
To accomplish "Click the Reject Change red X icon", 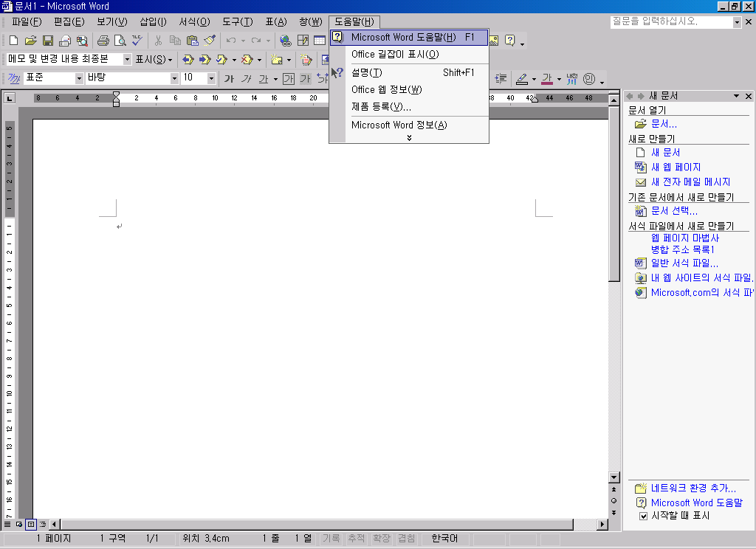I will pyautogui.click(x=247, y=60).
